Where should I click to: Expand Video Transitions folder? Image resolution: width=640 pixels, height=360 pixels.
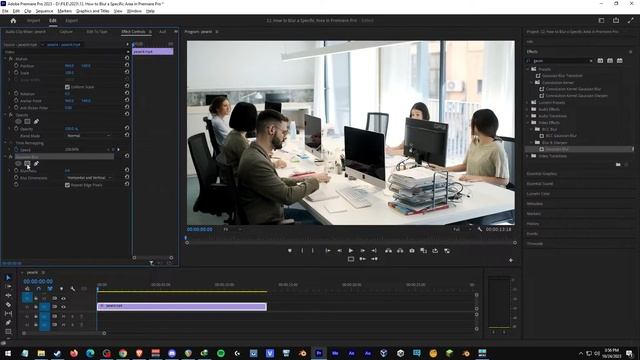[x=528, y=156]
